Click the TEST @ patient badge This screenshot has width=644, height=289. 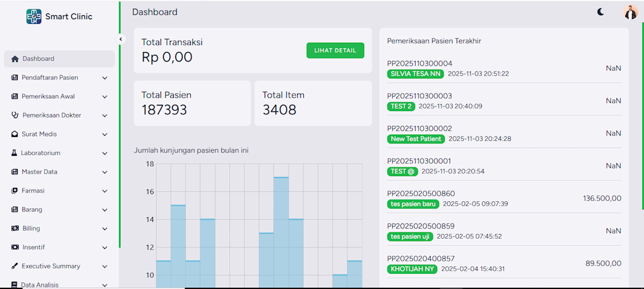[403, 171]
